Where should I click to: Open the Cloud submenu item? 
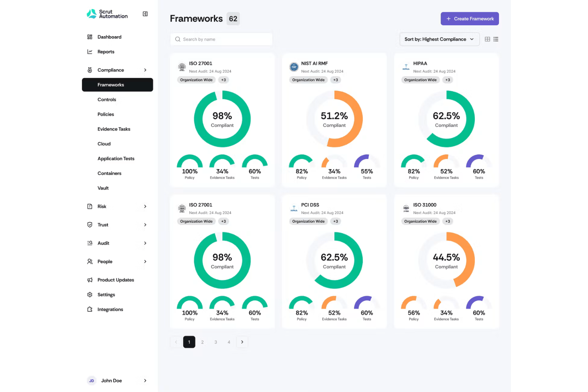tap(104, 144)
